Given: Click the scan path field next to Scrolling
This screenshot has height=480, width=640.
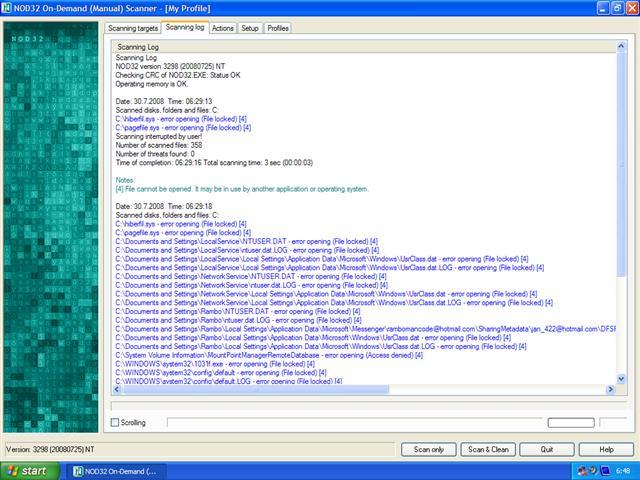Looking at the screenshot, I should [355, 422].
